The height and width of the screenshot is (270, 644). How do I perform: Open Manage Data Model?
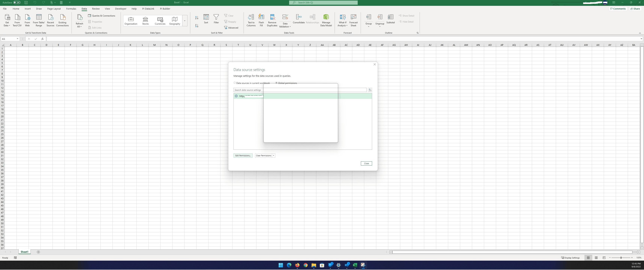click(x=326, y=20)
